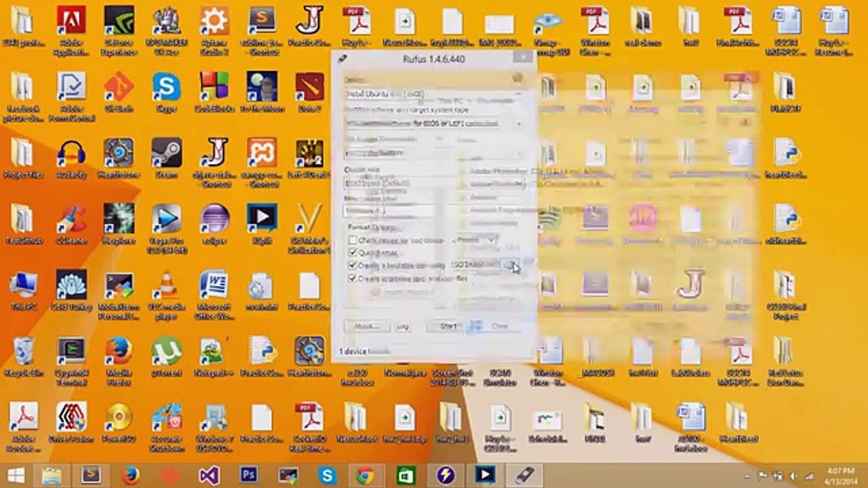The image size is (868, 488).
Task: Open the Windows Start button on taskbar
Action: tap(16, 475)
